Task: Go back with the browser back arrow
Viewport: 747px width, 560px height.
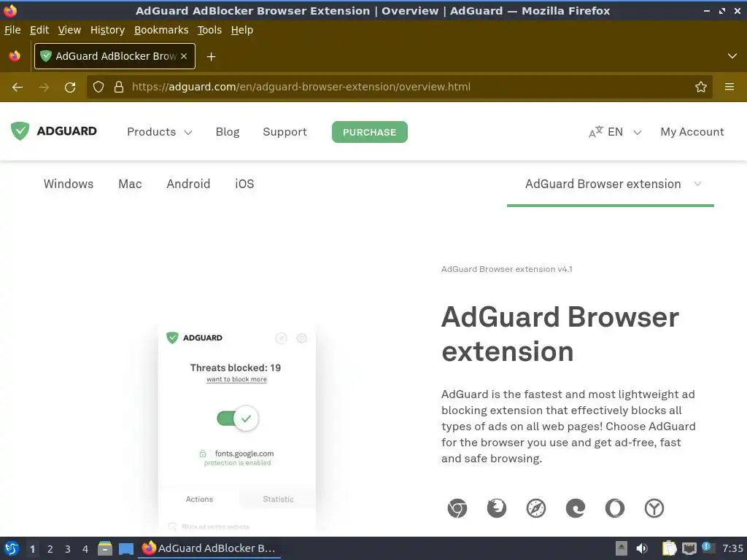Action: [x=18, y=87]
